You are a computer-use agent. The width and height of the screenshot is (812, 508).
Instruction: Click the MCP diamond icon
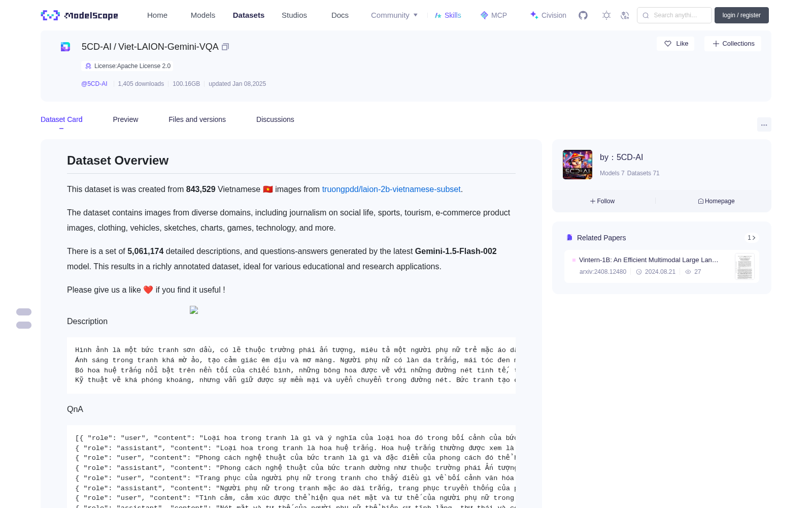(x=484, y=15)
